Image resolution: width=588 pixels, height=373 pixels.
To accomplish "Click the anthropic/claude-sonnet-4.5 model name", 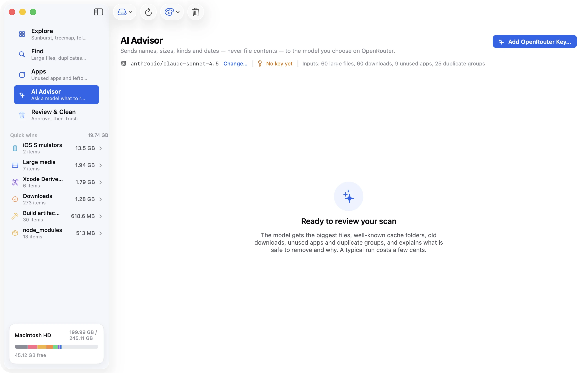I will point(175,64).
